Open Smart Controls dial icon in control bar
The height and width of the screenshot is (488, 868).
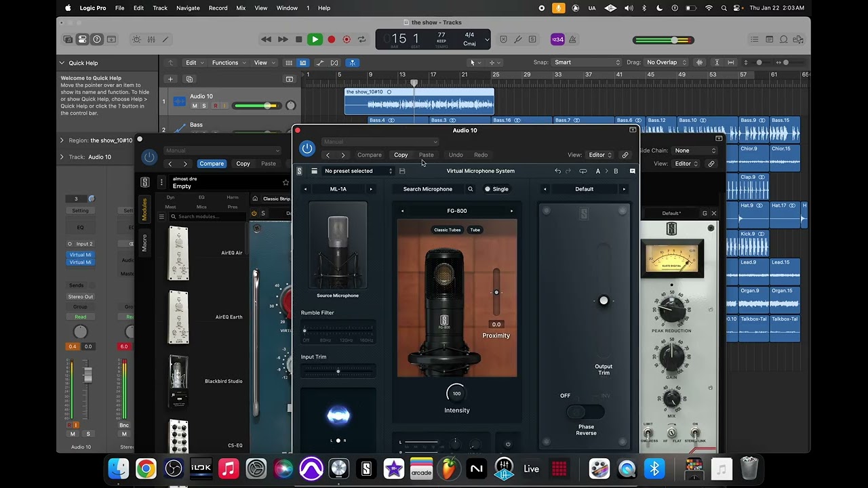(x=137, y=39)
